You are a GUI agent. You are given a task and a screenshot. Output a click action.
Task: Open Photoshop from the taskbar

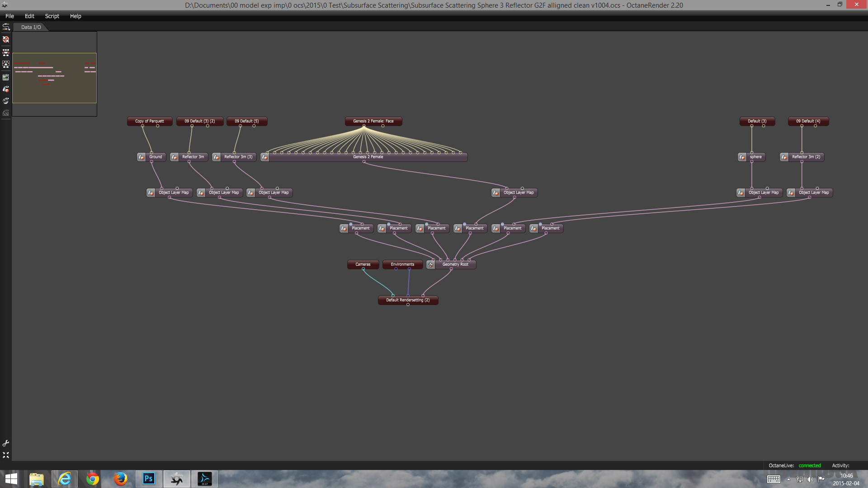pos(148,479)
